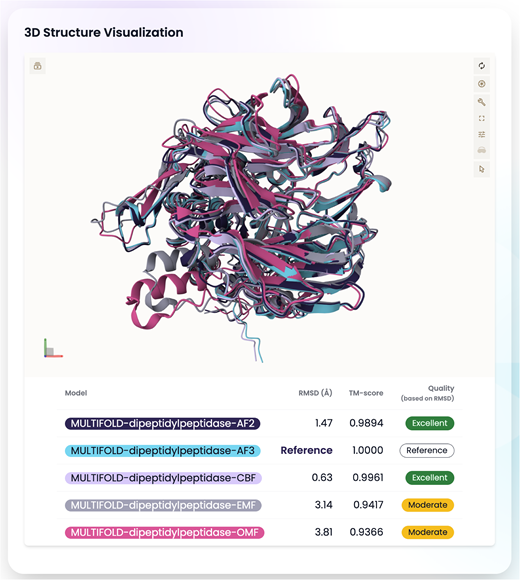Click the outlined Reference quality badge
Viewport: 520px width, 580px height.
coord(427,451)
